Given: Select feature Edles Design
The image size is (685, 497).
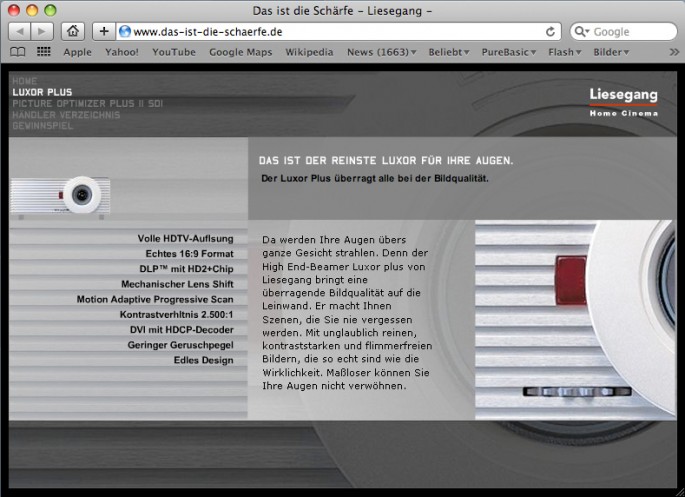Looking at the screenshot, I should click(x=204, y=360).
